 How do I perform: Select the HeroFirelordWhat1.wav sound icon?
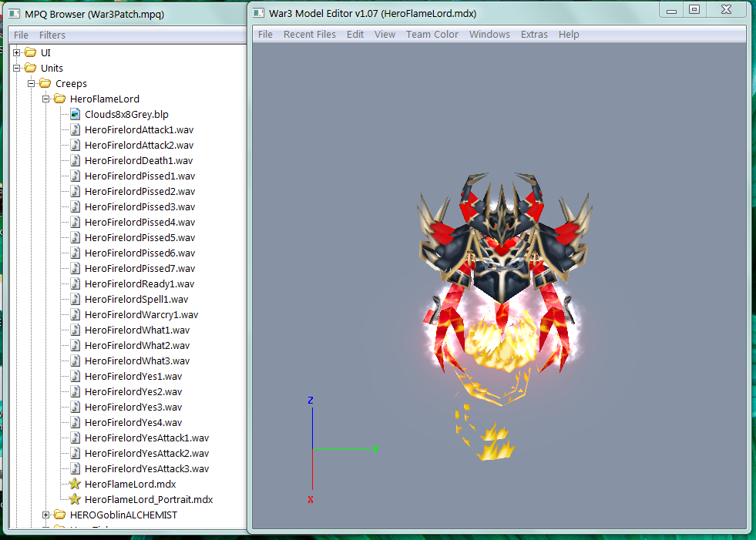(x=76, y=330)
